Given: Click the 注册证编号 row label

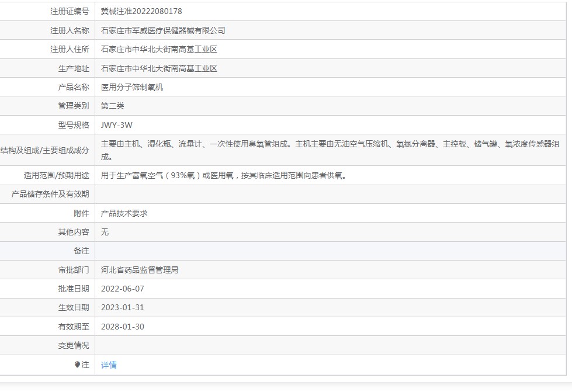Looking at the screenshot, I should pos(70,11).
